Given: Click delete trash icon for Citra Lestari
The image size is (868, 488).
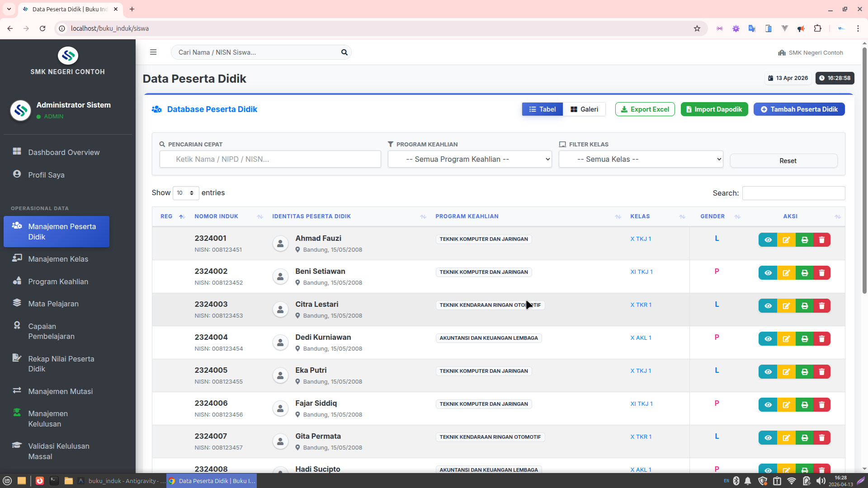Looking at the screenshot, I should (x=822, y=306).
